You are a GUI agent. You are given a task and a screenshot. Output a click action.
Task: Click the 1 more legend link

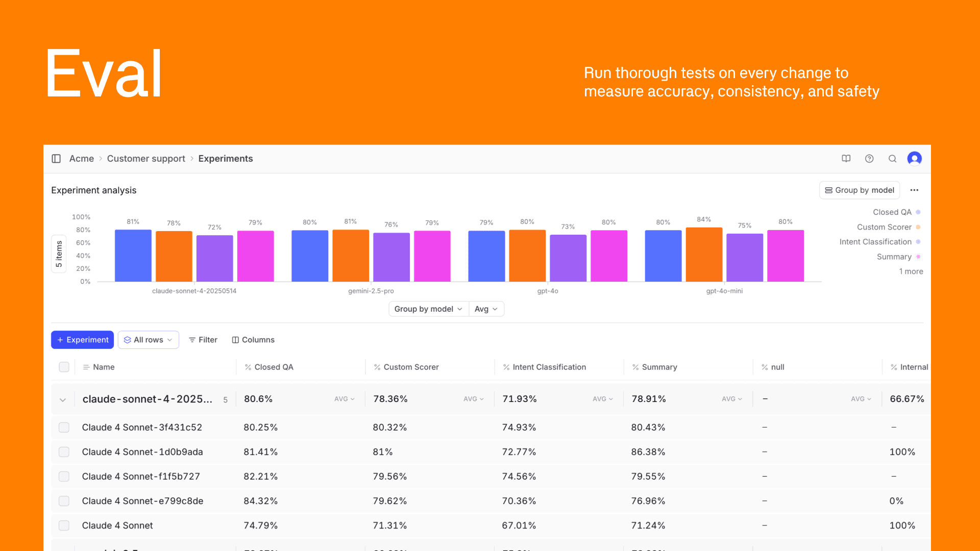[911, 271]
